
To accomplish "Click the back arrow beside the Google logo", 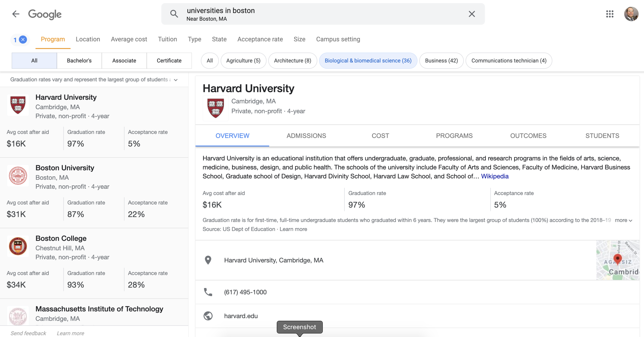I will [x=16, y=14].
